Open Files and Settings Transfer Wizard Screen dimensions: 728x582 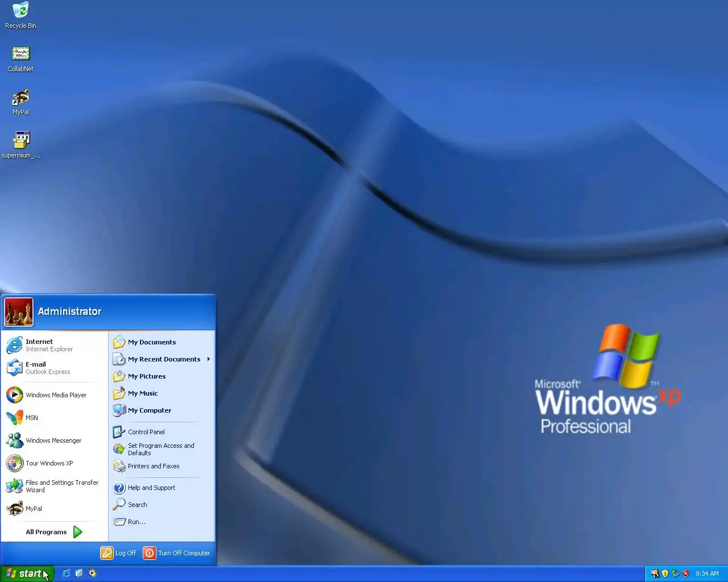(55, 486)
